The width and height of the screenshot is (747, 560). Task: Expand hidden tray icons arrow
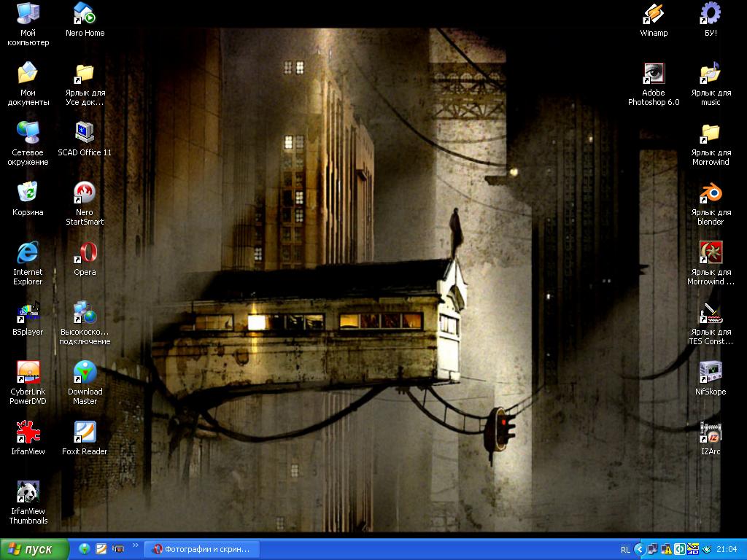(639, 549)
